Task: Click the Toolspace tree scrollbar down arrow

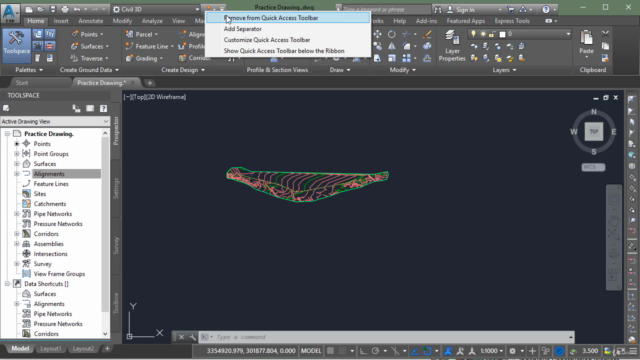Action: click(x=105, y=334)
